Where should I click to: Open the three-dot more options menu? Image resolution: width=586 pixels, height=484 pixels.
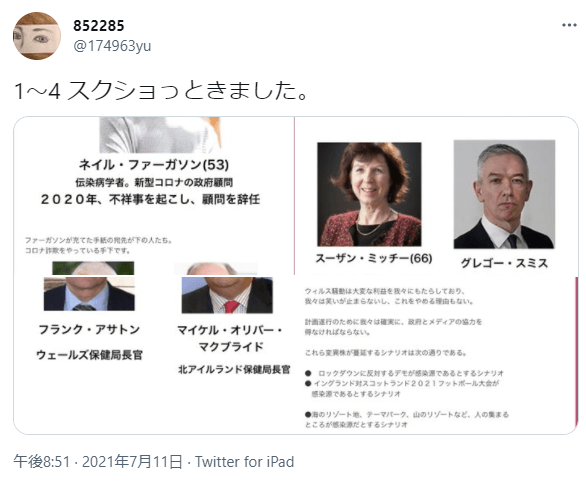coord(569,25)
